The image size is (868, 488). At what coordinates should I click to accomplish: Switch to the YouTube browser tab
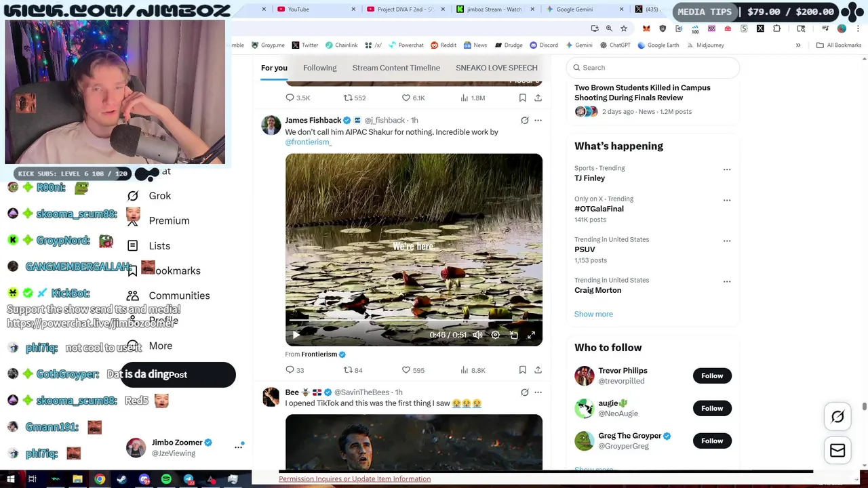[x=316, y=9]
